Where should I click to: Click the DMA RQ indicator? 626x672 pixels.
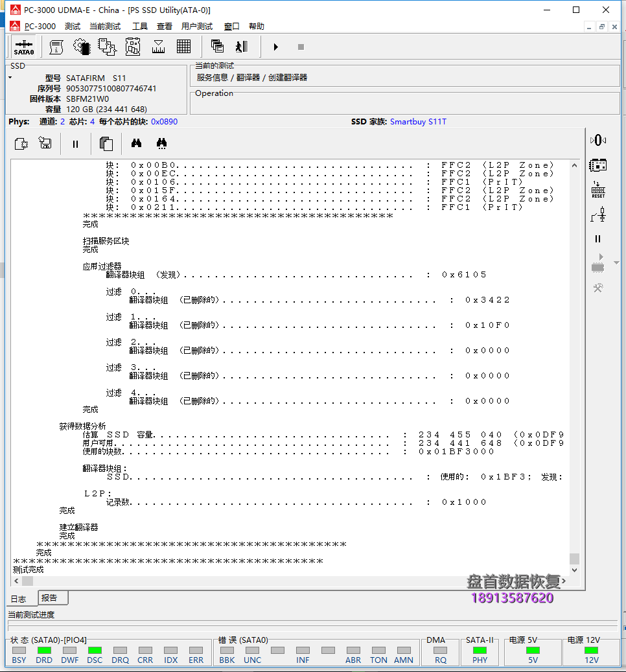(441, 651)
